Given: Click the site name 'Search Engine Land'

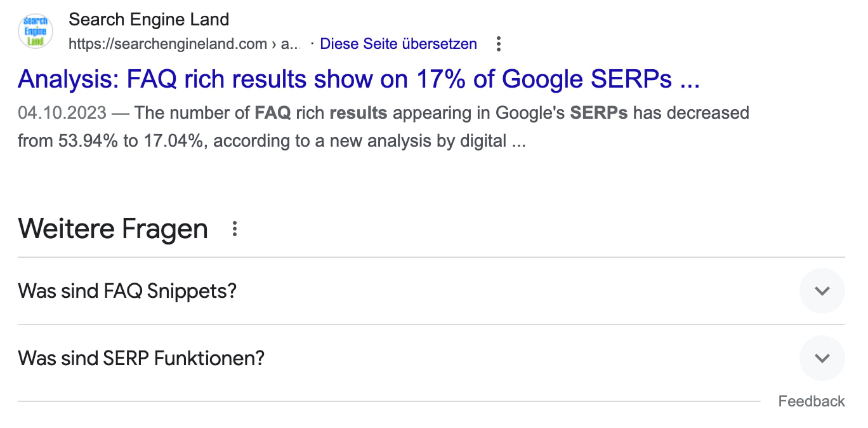Looking at the screenshot, I should click(x=149, y=19).
